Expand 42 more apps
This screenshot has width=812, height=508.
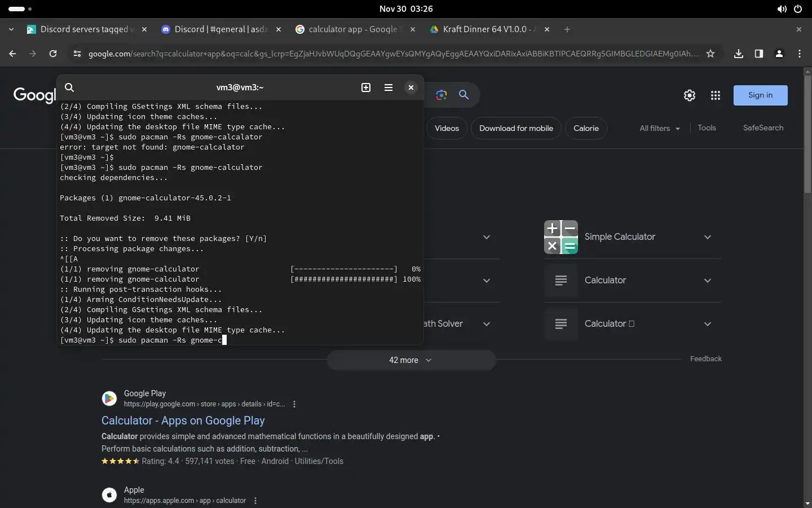pos(411,360)
